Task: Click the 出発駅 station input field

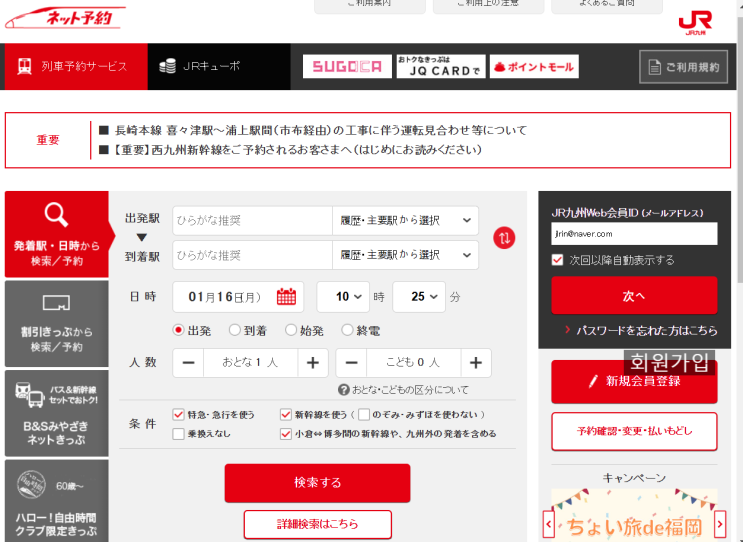Action: tap(253, 221)
